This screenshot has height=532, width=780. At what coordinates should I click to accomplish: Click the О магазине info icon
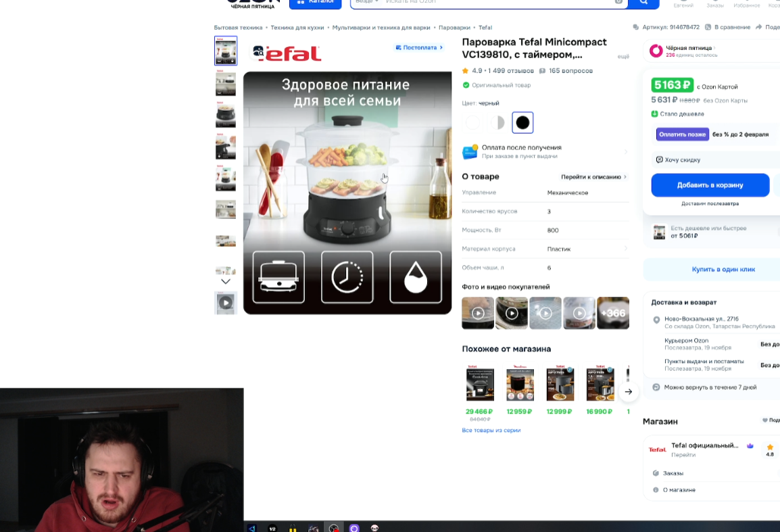point(656,489)
